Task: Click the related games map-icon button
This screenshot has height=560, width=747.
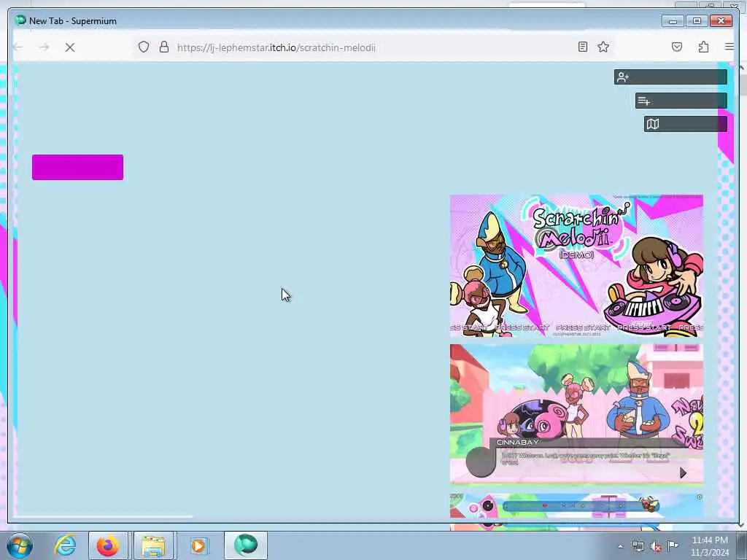Action: [685, 124]
